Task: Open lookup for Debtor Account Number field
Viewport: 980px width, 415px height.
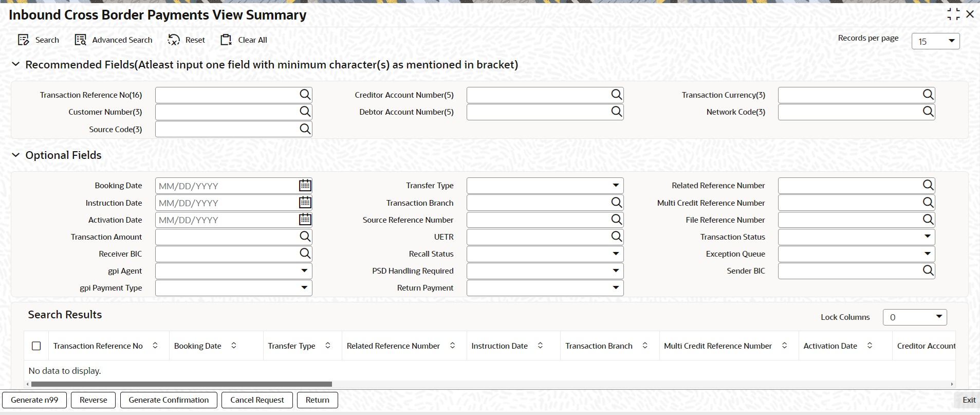Action: tap(617, 112)
